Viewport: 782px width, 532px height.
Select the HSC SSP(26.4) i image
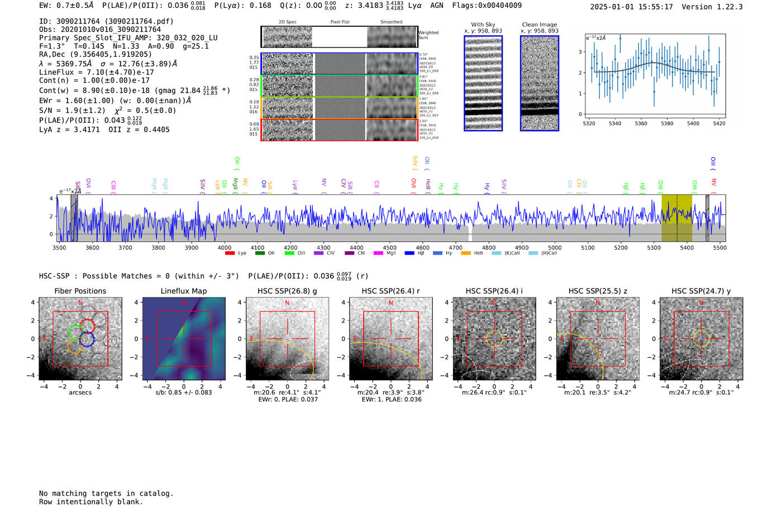[x=494, y=339]
